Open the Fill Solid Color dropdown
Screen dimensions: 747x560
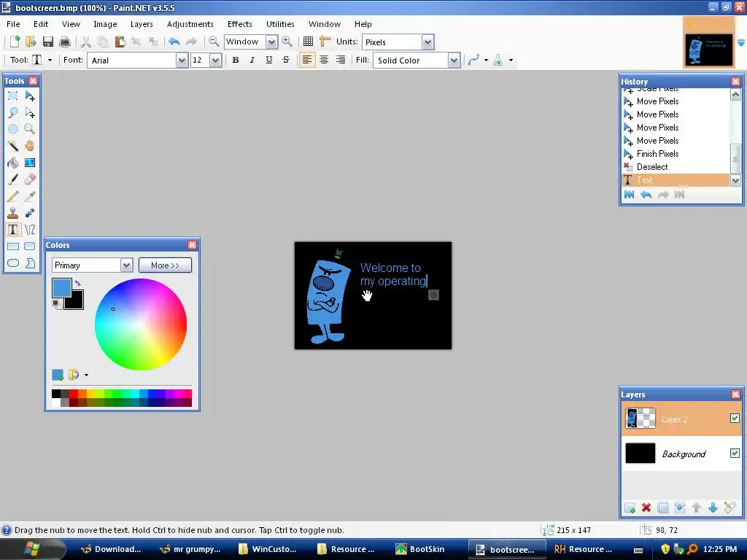click(454, 61)
